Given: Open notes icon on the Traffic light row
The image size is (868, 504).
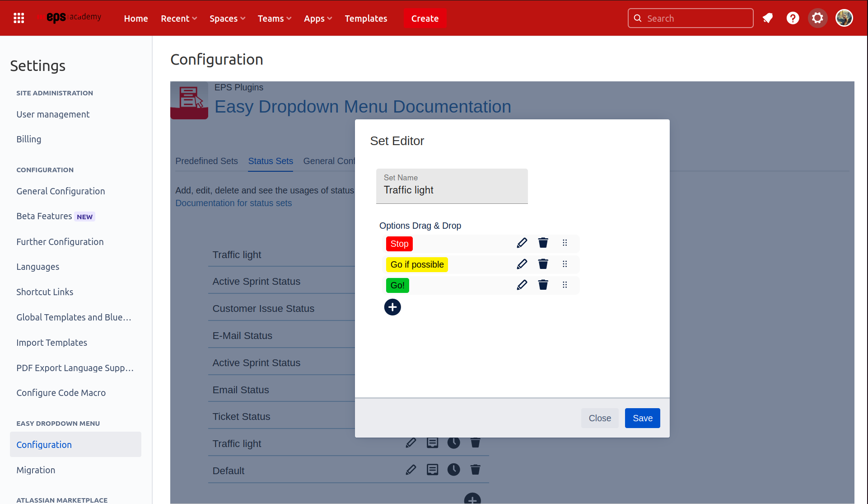Looking at the screenshot, I should [432, 443].
